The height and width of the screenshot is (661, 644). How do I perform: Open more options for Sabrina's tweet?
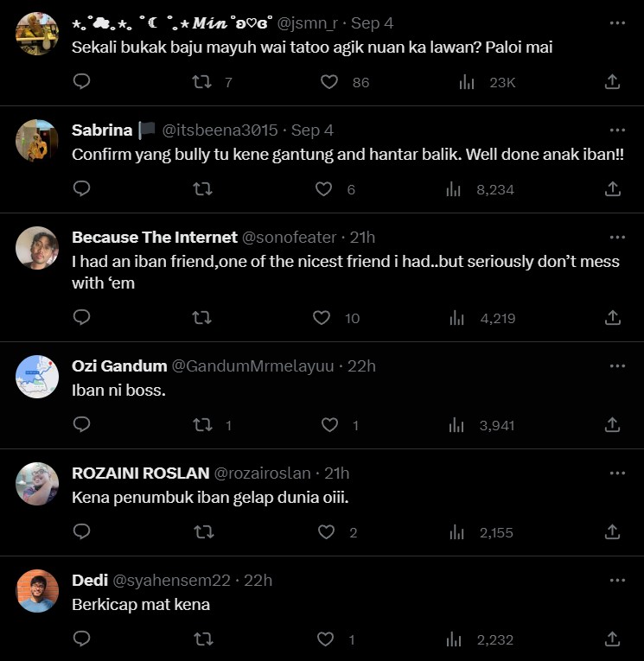click(616, 130)
